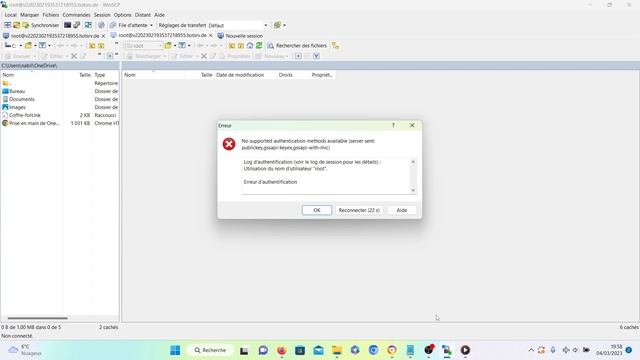Select the Prise en main de One... file
This screenshot has height=360, width=640.
point(31,123)
